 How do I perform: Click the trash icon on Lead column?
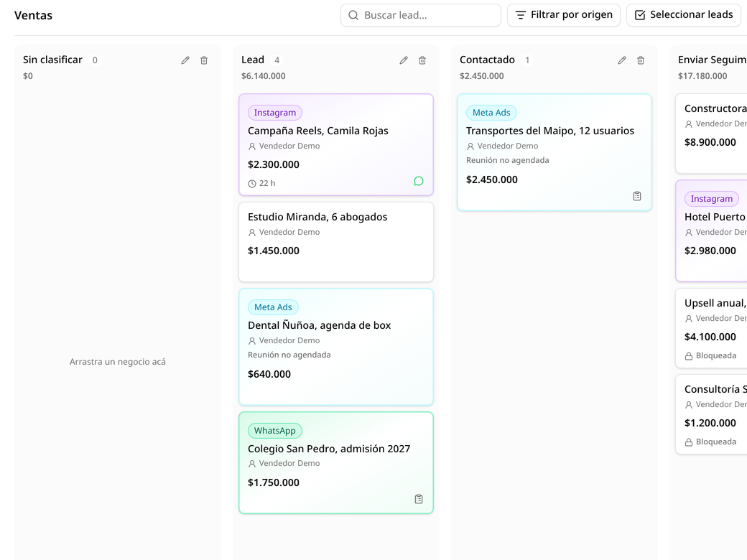(422, 60)
